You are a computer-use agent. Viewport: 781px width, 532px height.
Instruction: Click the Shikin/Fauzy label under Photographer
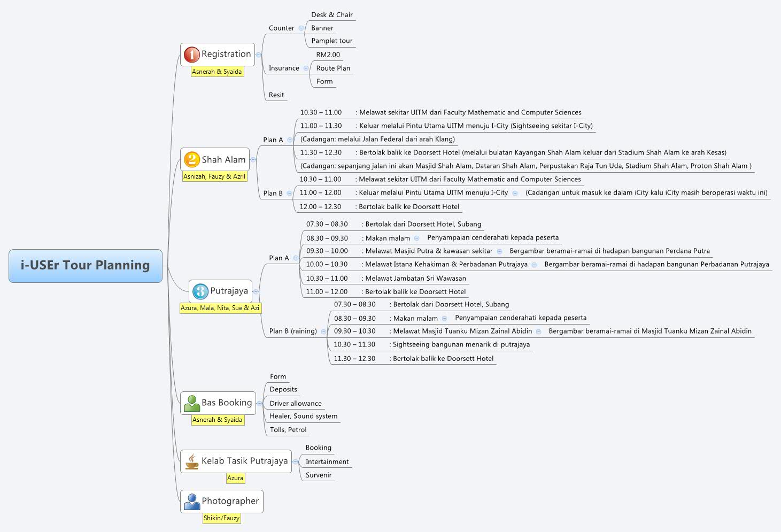[x=222, y=518]
